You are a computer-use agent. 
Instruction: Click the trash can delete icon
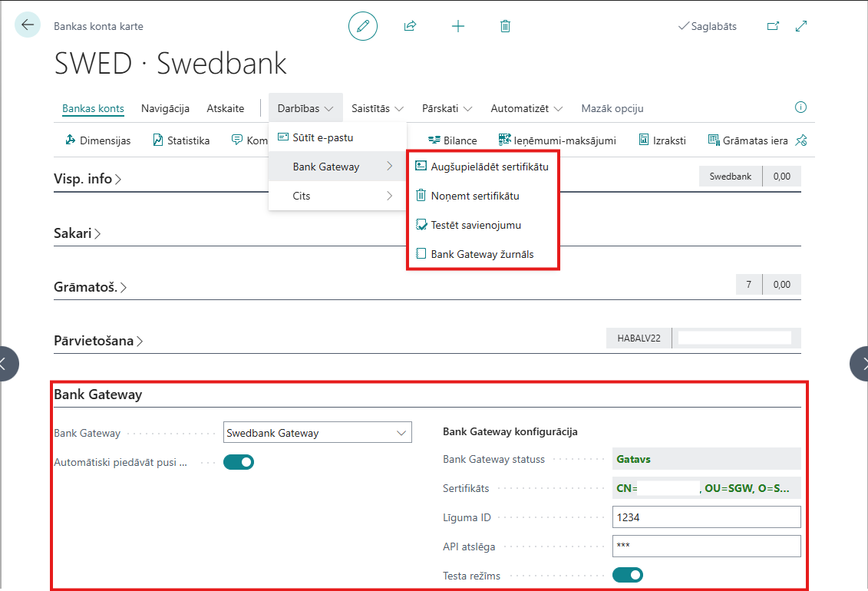pos(505,26)
